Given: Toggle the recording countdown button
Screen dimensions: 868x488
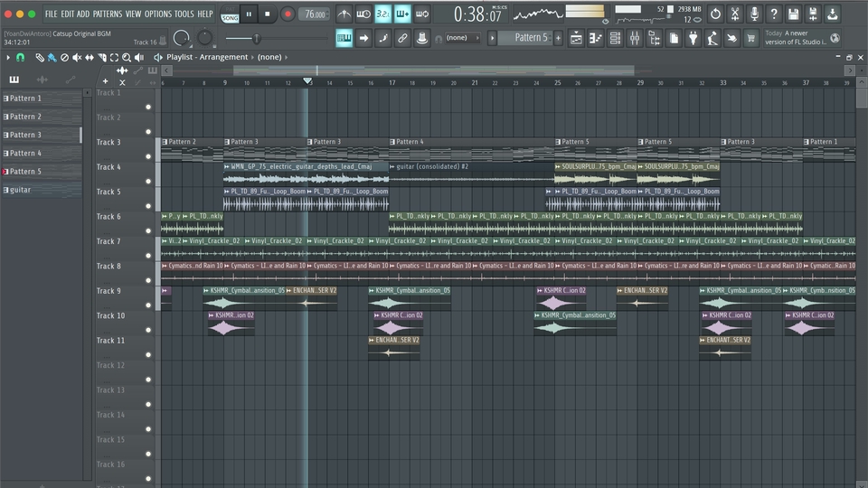Looking at the screenshot, I should tap(382, 14).
